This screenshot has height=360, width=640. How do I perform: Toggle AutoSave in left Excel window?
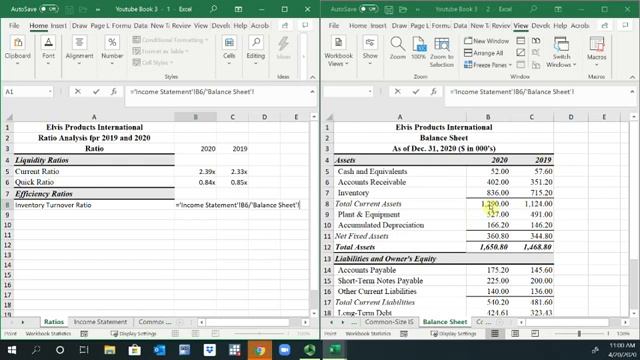(x=49, y=9)
